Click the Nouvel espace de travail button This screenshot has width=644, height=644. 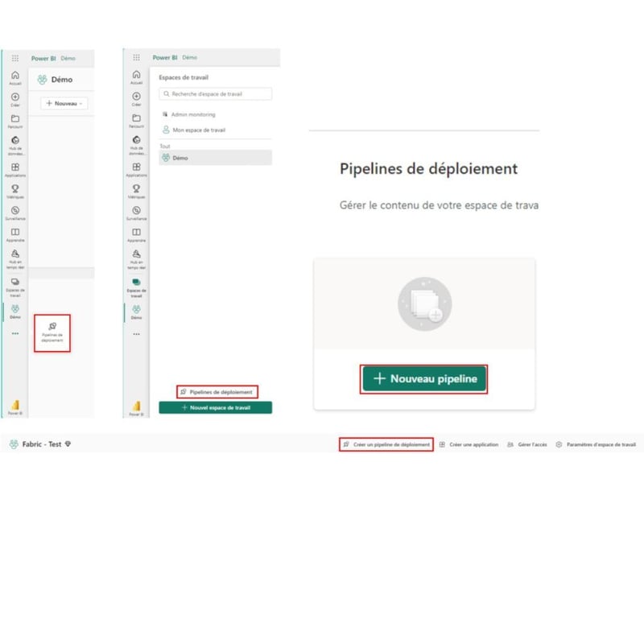(215, 408)
